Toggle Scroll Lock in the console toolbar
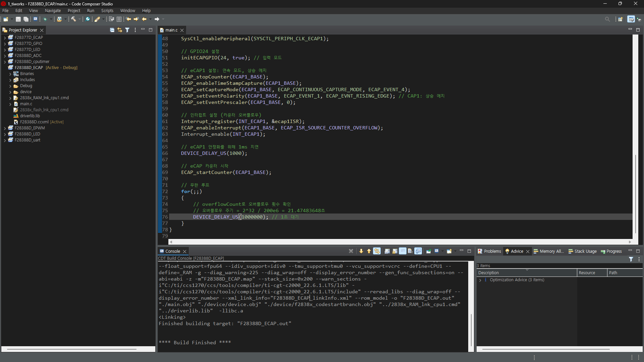This screenshot has width=644, height=362. (x=395, y=251)
